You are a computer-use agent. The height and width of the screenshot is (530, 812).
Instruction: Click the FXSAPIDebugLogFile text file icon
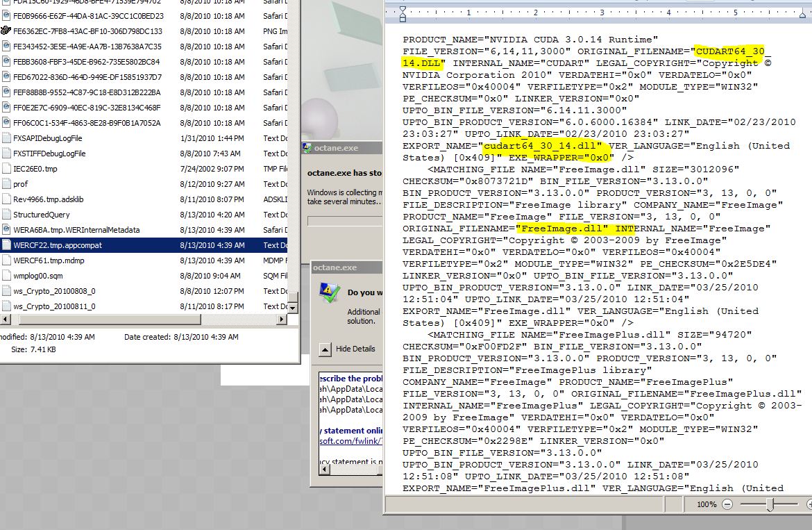coord(6,138)
